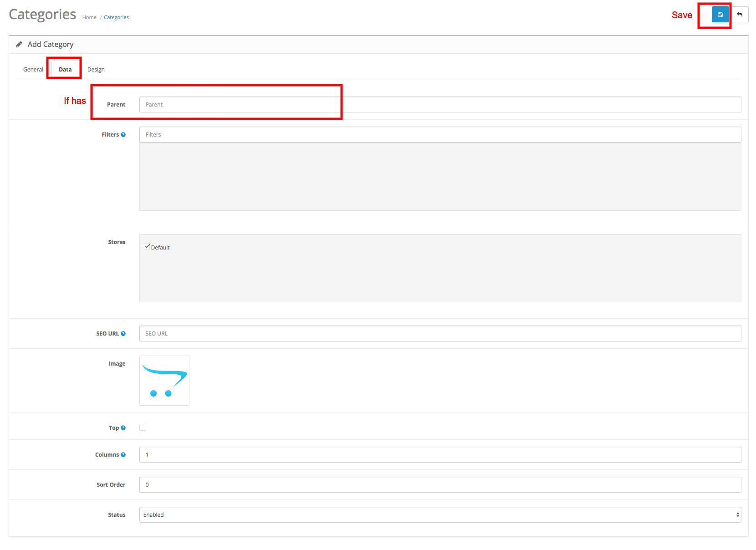Click the back arrow cancel icon
This screenshot has height=550, width=756.
740,15
